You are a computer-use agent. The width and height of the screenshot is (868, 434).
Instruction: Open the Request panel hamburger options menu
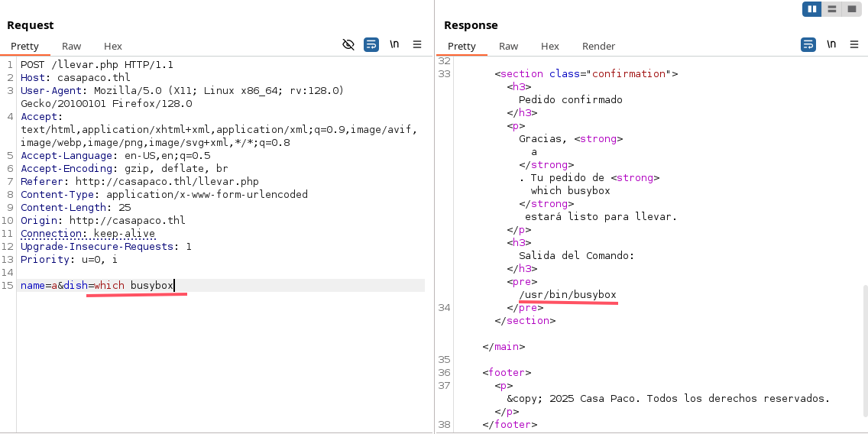pos(417,45)
